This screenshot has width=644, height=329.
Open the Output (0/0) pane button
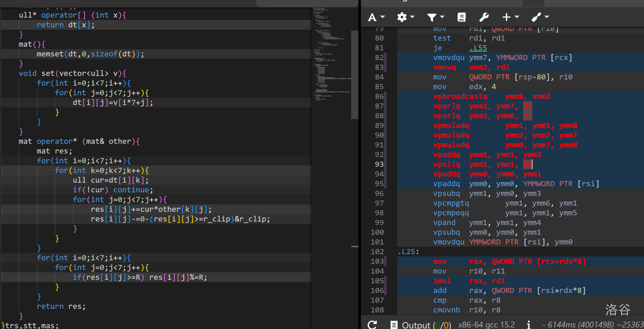[x=421, y=325]
